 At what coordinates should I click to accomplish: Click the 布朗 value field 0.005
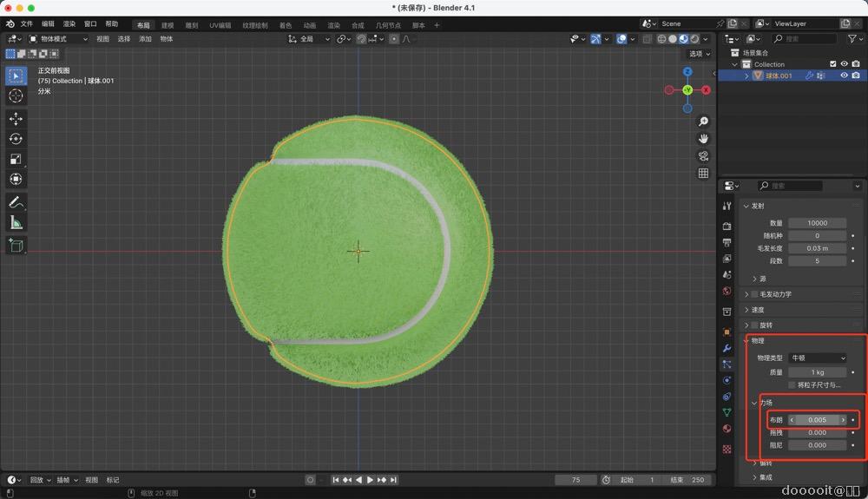[817, 420]
